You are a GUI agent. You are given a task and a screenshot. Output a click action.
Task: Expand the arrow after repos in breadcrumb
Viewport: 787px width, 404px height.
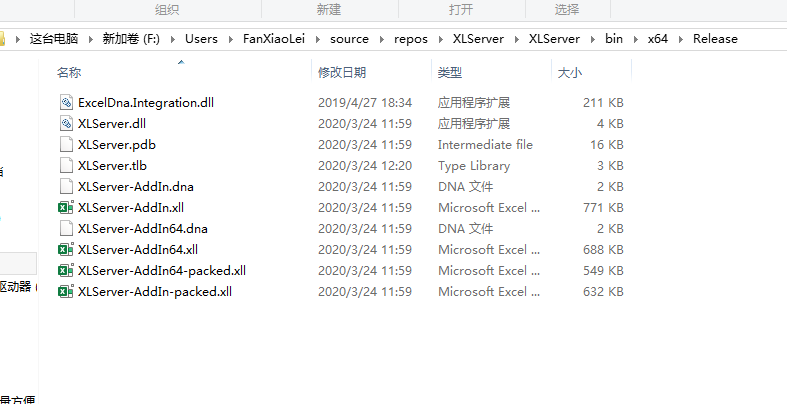[440, 39]
